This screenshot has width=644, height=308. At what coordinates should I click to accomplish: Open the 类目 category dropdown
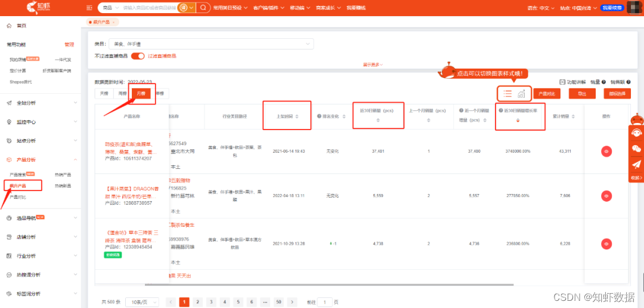click(x=211, y=44)
